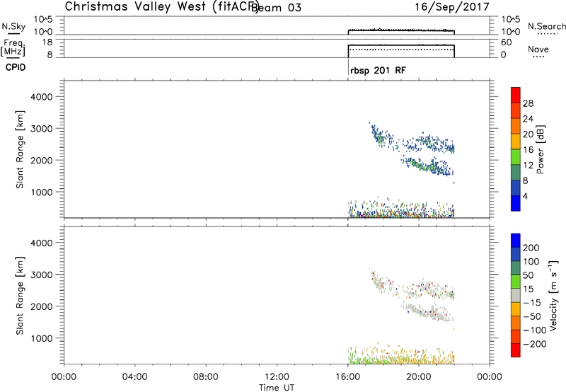Click the date 16/Sep/2017
This screenshot has width=566, height=392.
(x=452, y=7)
